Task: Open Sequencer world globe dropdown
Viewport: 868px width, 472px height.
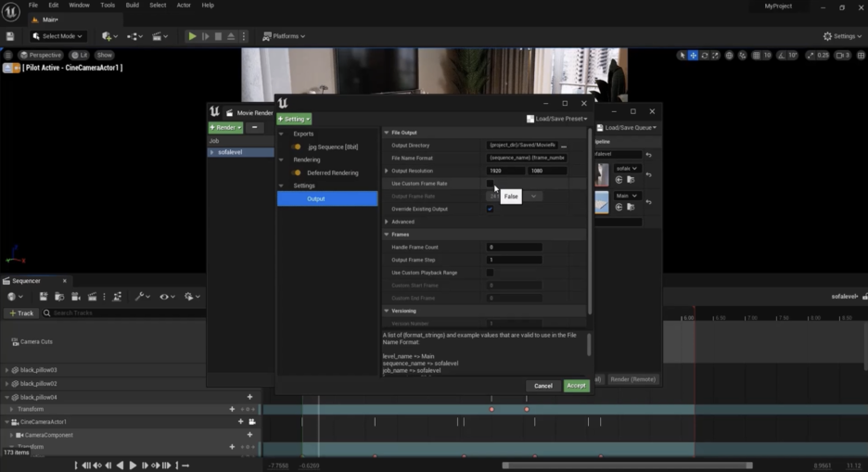Action: click(15, 297)
